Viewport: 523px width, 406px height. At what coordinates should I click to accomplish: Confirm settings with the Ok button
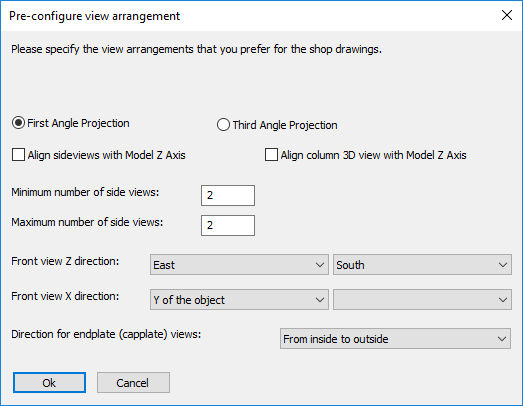[x=49, y=383]
